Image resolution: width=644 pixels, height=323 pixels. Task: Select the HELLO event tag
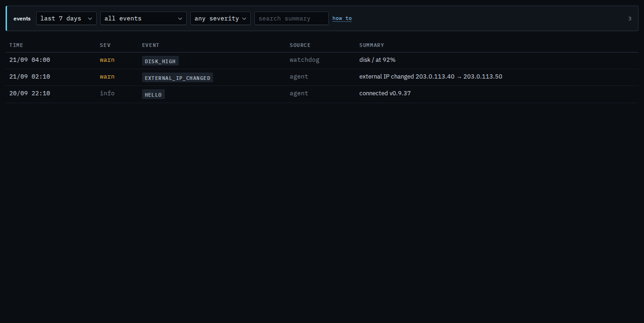pyautogui.click(x=153, y=94)
